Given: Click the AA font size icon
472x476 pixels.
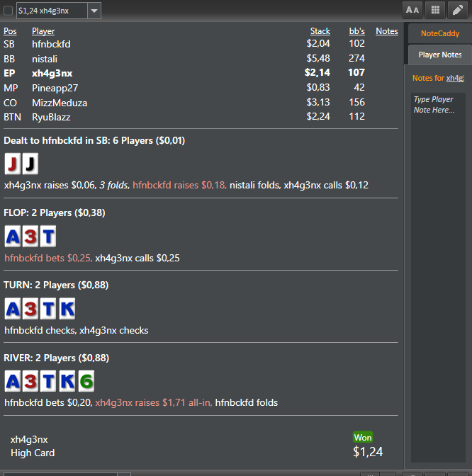Looking at the screenshot, I should tap(412, 11).
